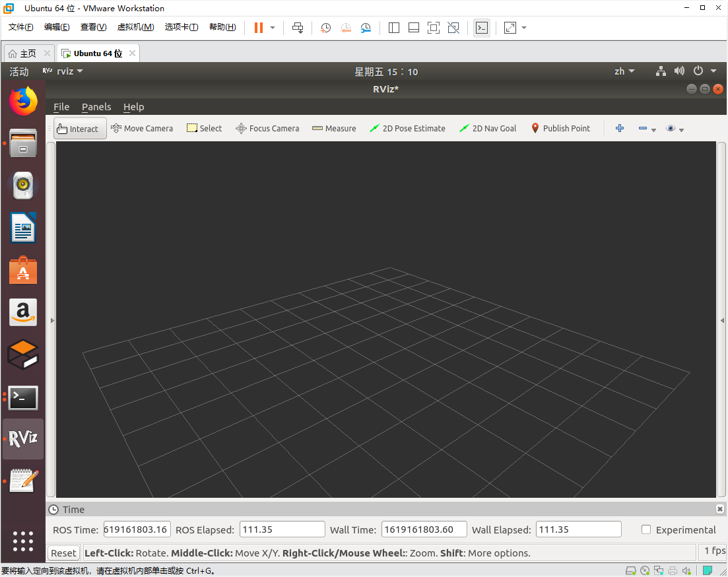Viewport: 728px width, 577px height.
Task: Click the clock showing 星期五 15:10
Action: click(386, 71)
